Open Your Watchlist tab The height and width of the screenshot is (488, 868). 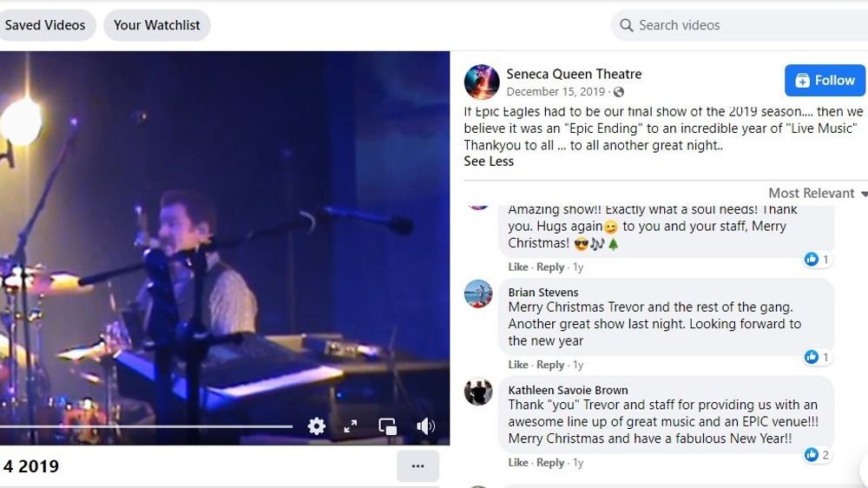click(x=157, y=25)
